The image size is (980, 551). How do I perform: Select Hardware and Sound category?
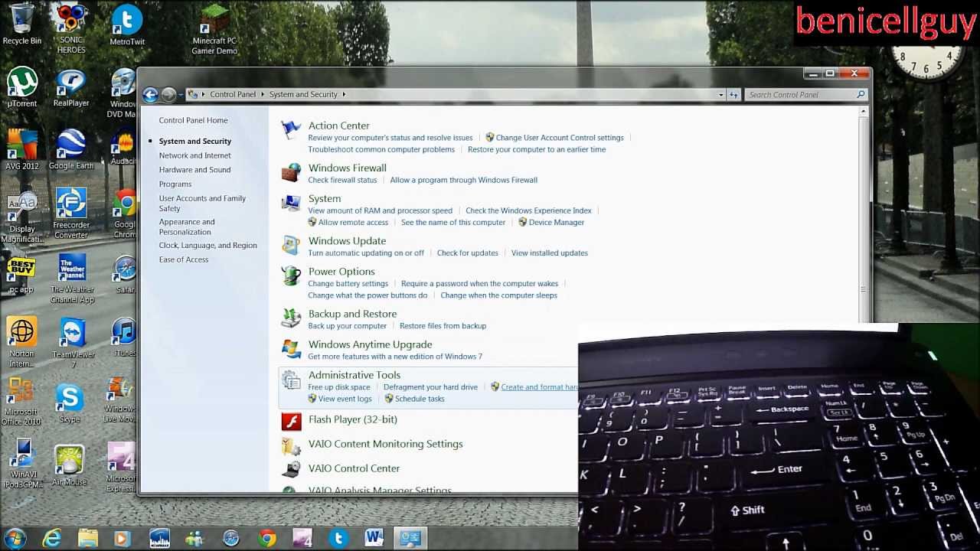click(x=194, y=170)
